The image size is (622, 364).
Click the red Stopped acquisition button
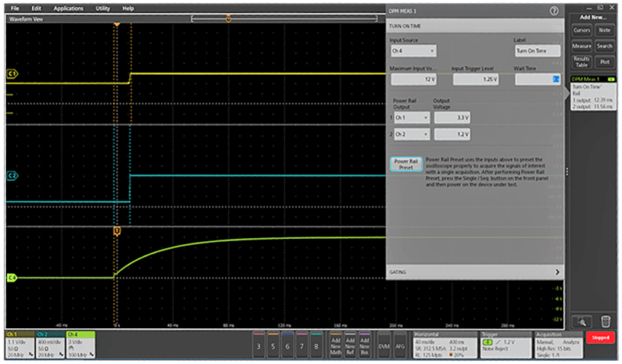click(x=600, y=338)
